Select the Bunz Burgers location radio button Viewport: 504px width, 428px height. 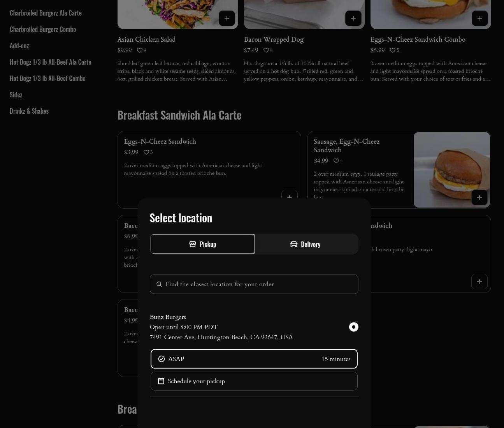click(353, 327)
